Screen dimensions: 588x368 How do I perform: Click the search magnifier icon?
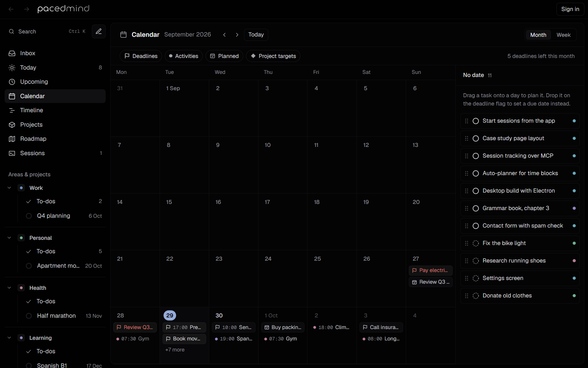pos(11,32)
